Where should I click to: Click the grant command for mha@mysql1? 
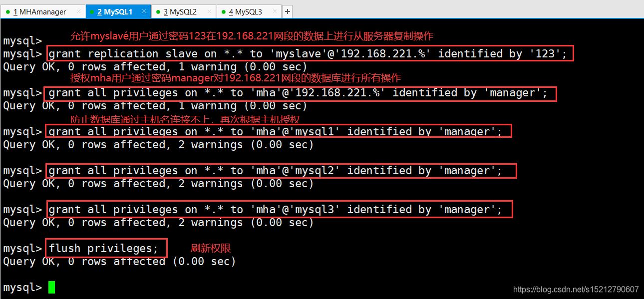click(280, 131)
